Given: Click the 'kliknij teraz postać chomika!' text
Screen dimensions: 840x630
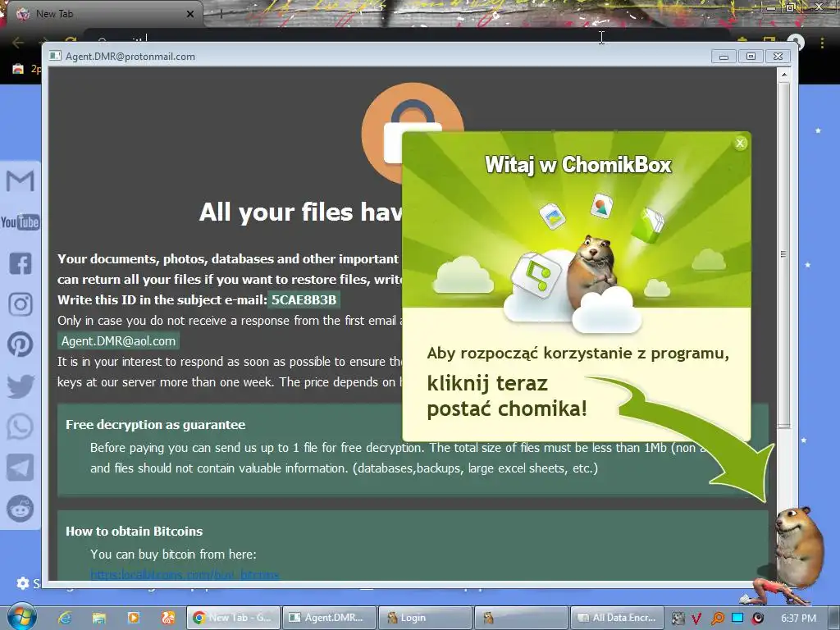Looking at the screenshot, I should click(507, 396).
